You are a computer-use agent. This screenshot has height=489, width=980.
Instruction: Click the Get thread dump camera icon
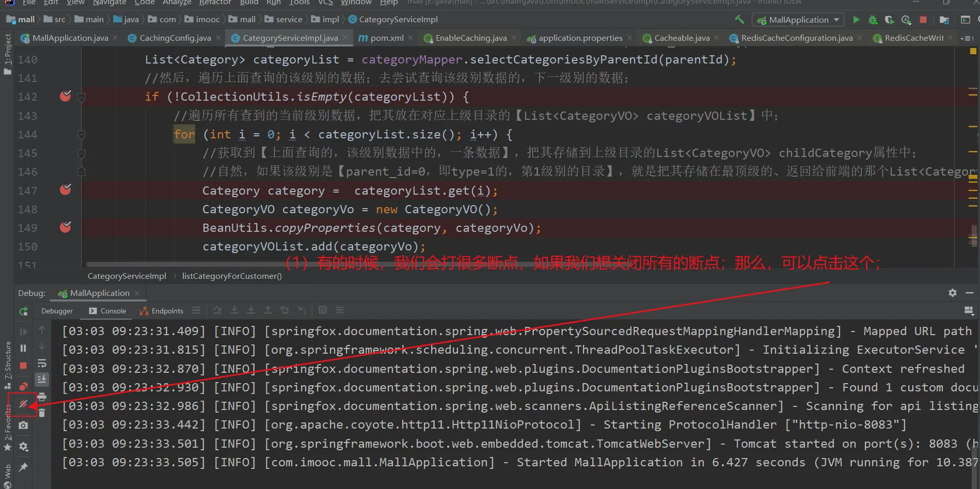tap(23, 425)
